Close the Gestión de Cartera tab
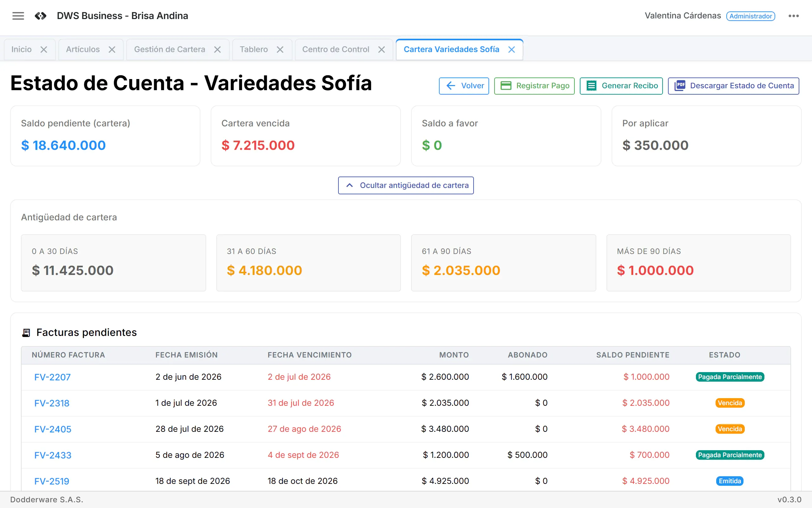 click(217, 50)
